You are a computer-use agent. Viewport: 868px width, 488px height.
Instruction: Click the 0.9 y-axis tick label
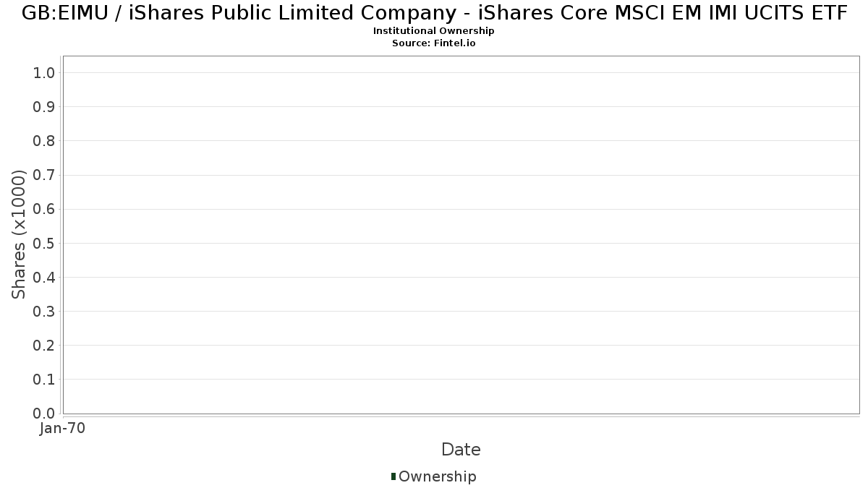pyautogui.click(x=44, y=106)
